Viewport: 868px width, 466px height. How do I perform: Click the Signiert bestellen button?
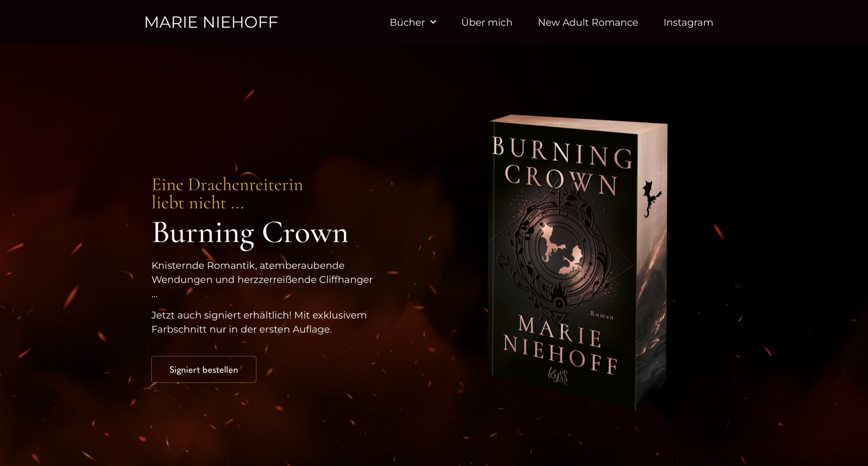pyautogui.click(x=204, y=369)
